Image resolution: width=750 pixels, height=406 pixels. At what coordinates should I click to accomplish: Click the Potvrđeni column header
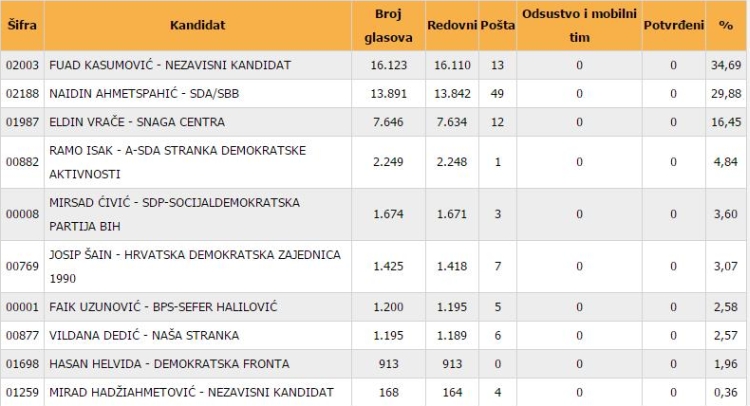(x=673, y=22)
